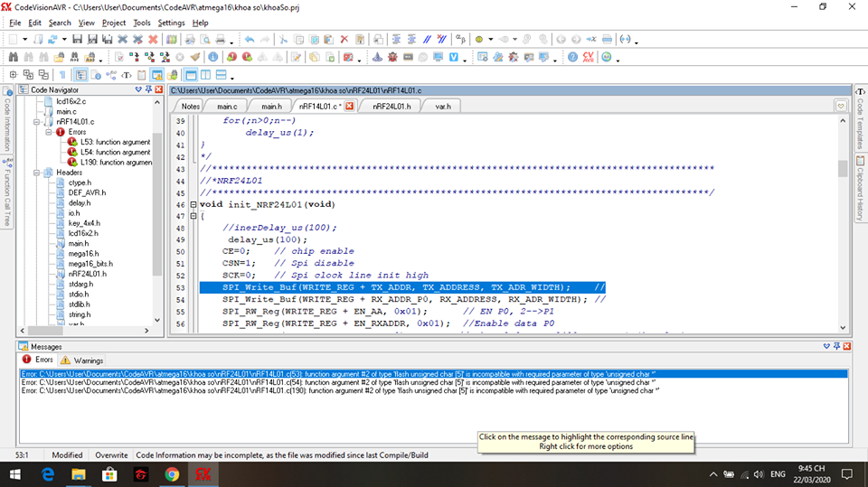Viewport: 868px width, 487px height.
Task: Collapse the Headers tree node
Action: (37, 173)
